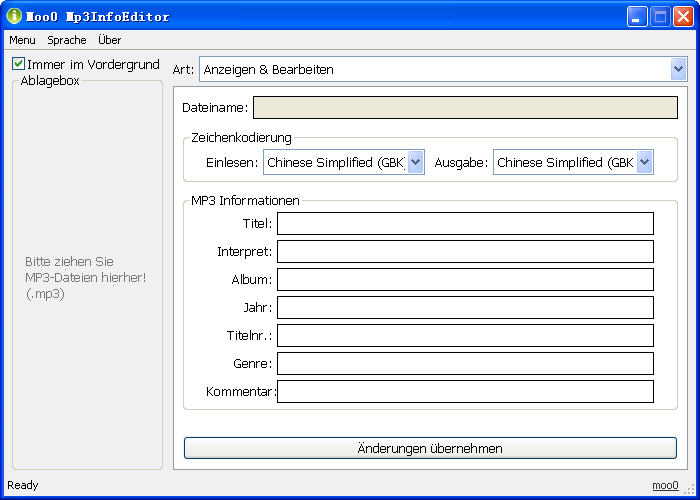
Task: Click into the Titel text field
Action: click(465, 223)
